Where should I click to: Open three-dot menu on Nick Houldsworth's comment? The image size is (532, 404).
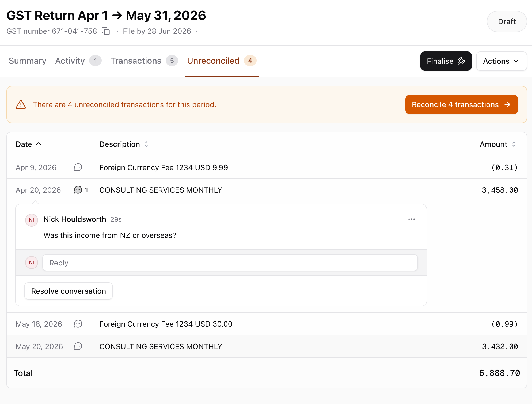[x=412, y=219]
